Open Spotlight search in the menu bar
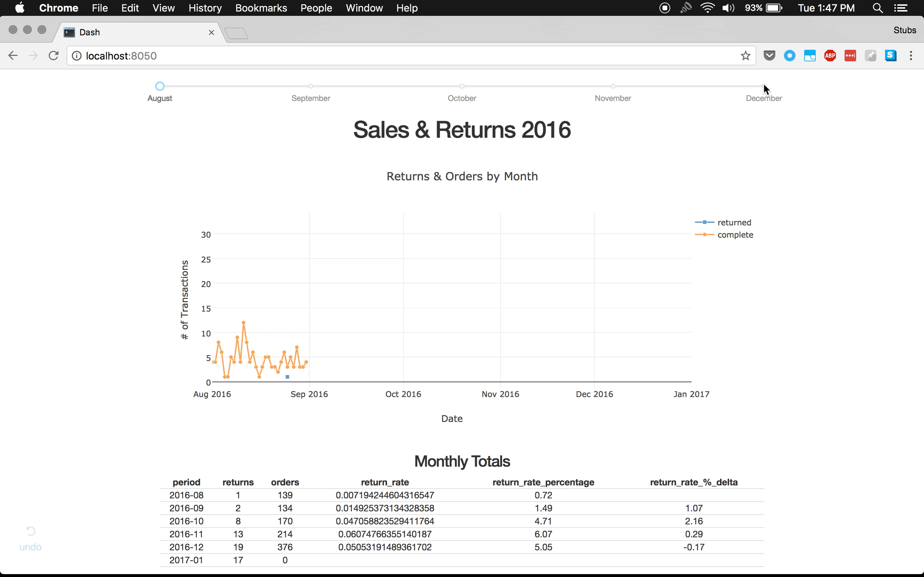This screenshot has height=577, width=924. (877, 8)
